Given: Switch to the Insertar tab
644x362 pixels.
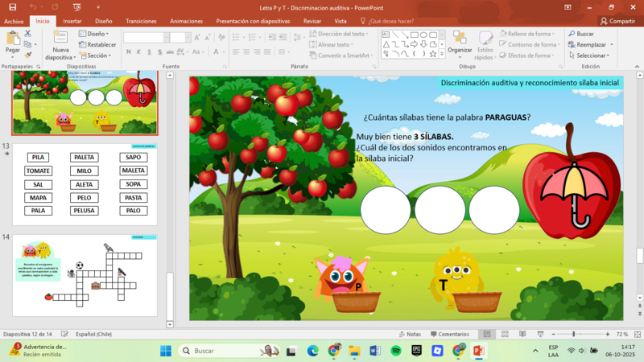Looking at the screenshot, I should tap(72, 21).
